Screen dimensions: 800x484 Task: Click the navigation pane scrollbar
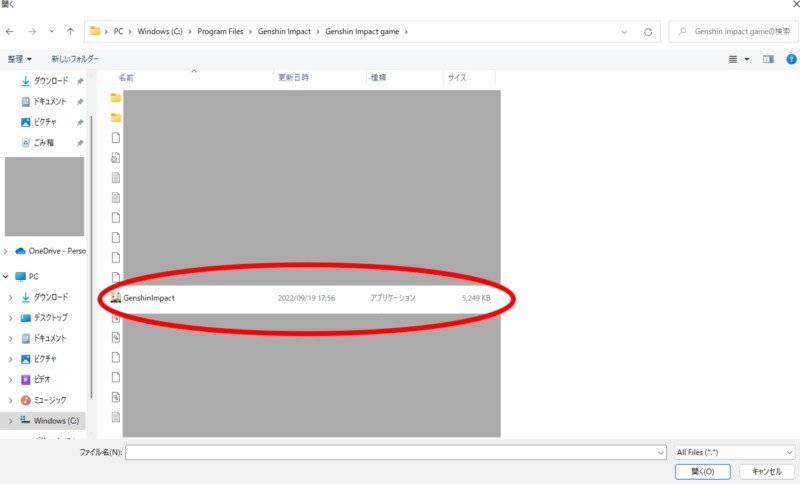pos(91,255)
